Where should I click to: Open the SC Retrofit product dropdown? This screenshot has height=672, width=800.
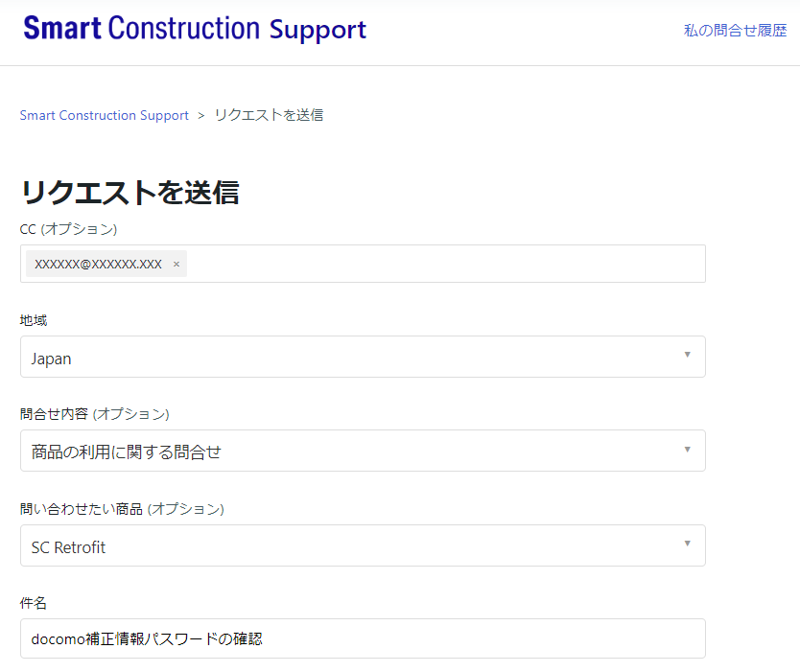(363, 545)
